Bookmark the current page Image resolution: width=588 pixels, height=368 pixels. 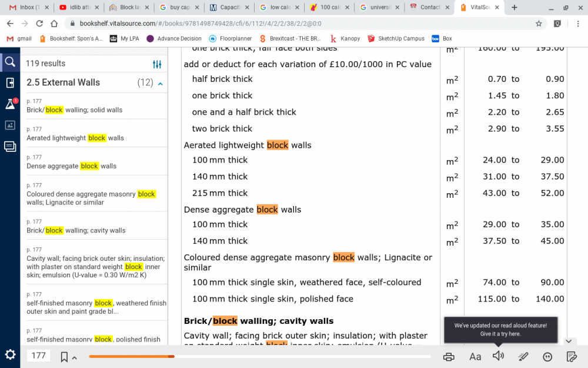coord(64,357)
